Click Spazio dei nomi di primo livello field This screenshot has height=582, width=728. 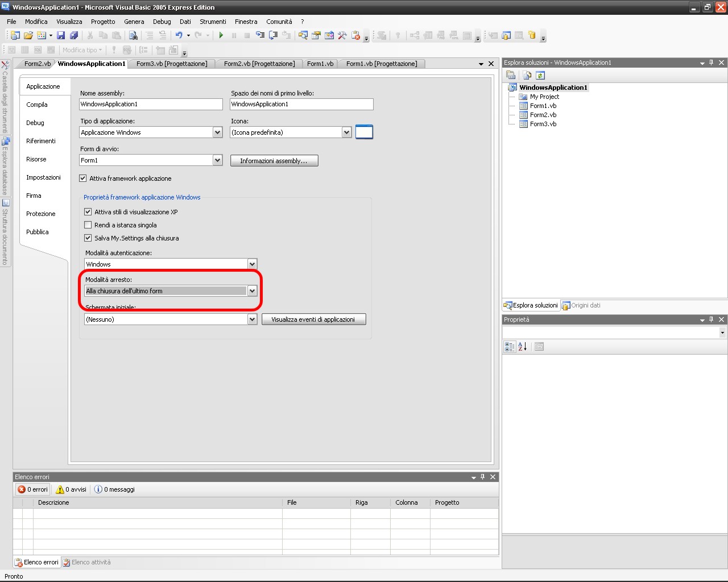coord(301,104)
